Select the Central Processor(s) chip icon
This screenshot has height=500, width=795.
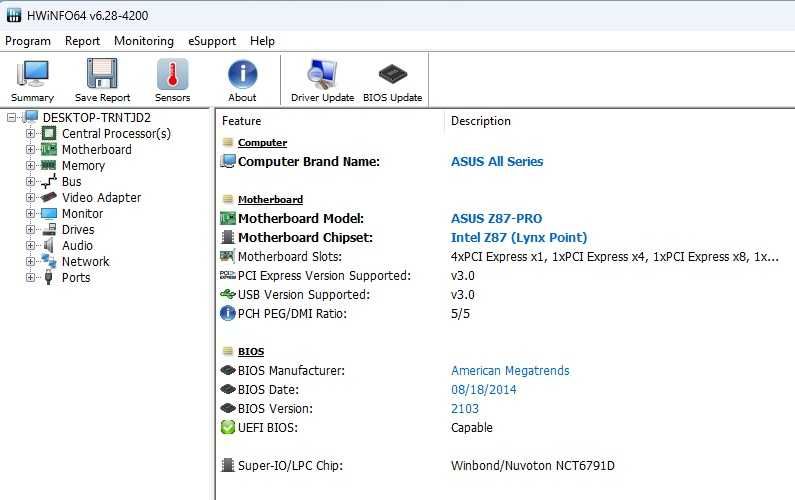coord(49,133)
